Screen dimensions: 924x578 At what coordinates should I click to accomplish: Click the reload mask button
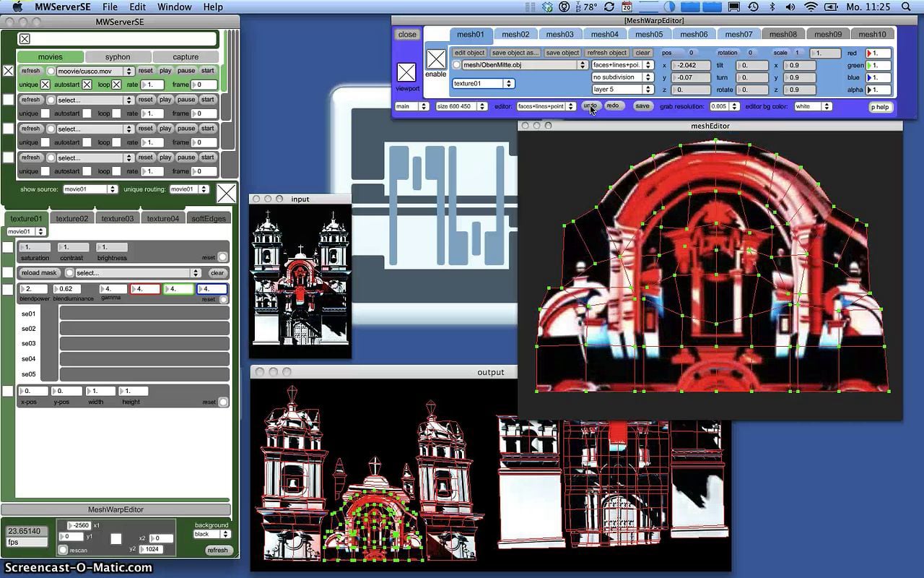click(x=39, y=273)
